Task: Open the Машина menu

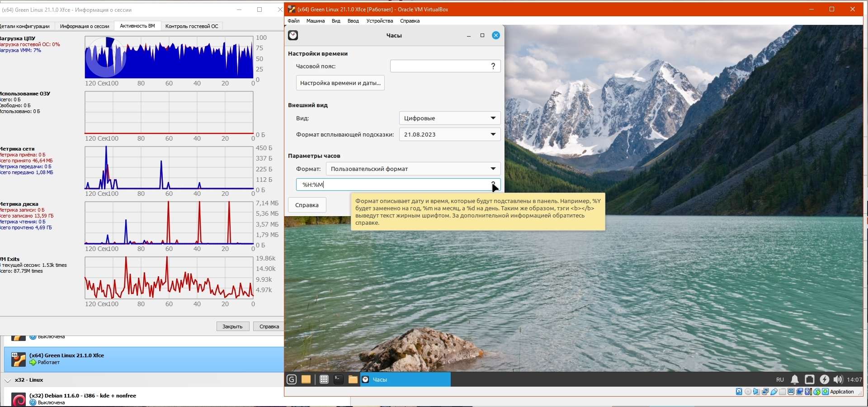Action: point(316,21)
